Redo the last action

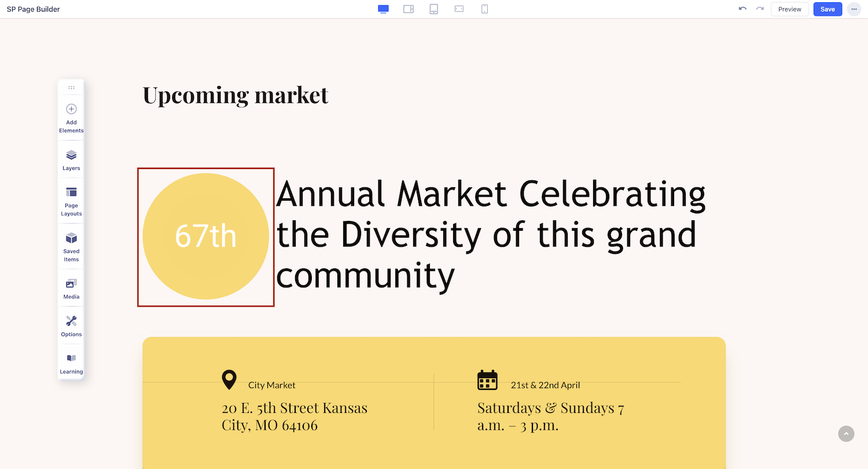pyautogui.click(x=760, y=9)
